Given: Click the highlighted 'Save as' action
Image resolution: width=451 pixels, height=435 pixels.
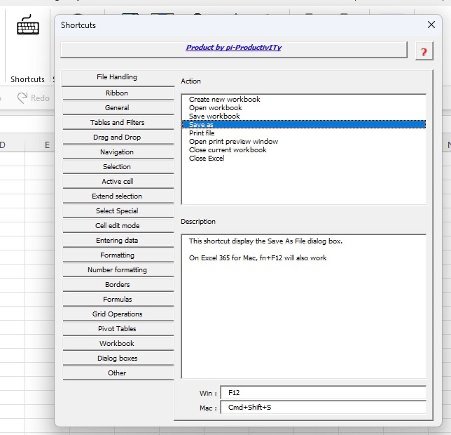Looking at the screenshot, I should [x=304, y=124].
